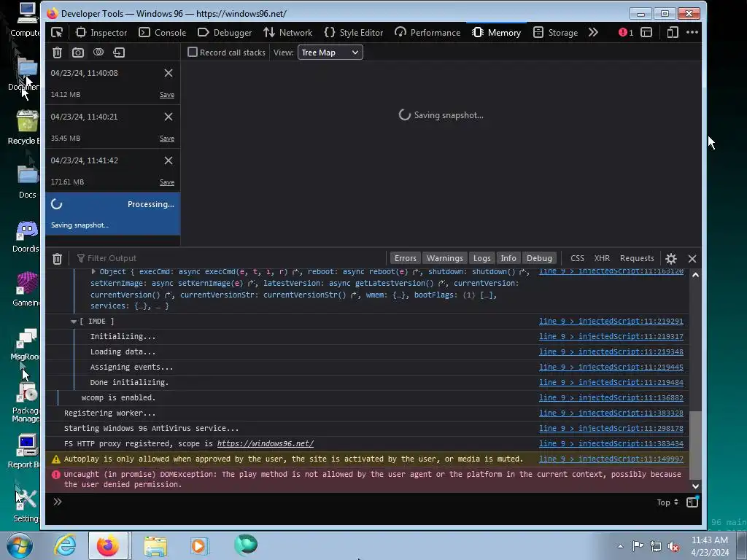Collapse the IMDE log group

[x=74, y=322]
